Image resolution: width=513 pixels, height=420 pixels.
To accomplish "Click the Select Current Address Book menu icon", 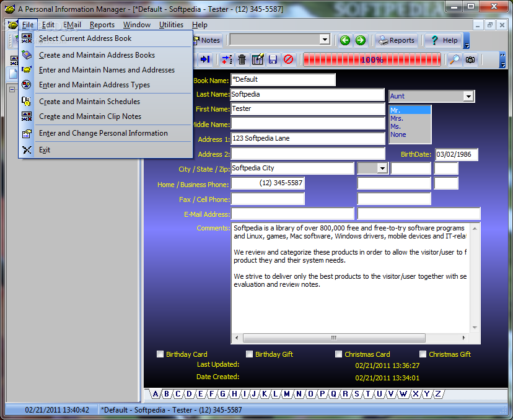I will 27,38.
